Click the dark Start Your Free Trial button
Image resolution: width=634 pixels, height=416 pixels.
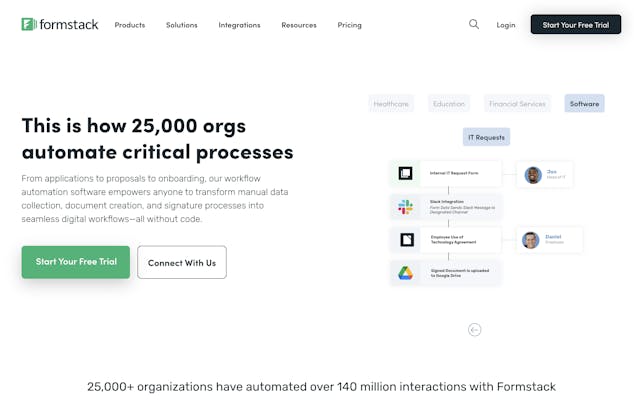tap(576, 25)
